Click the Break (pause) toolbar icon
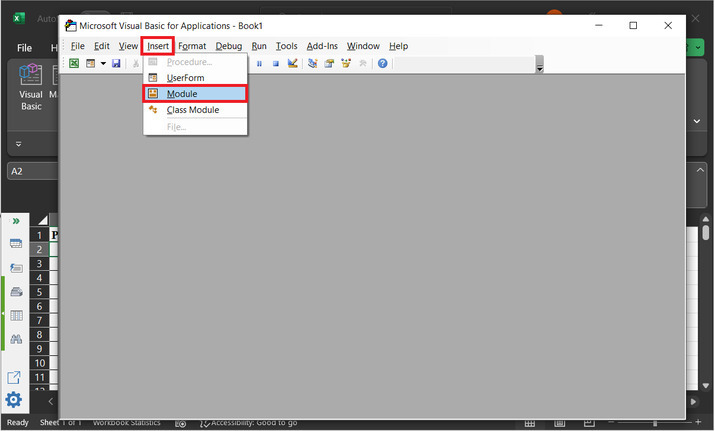 click(259, 63)
